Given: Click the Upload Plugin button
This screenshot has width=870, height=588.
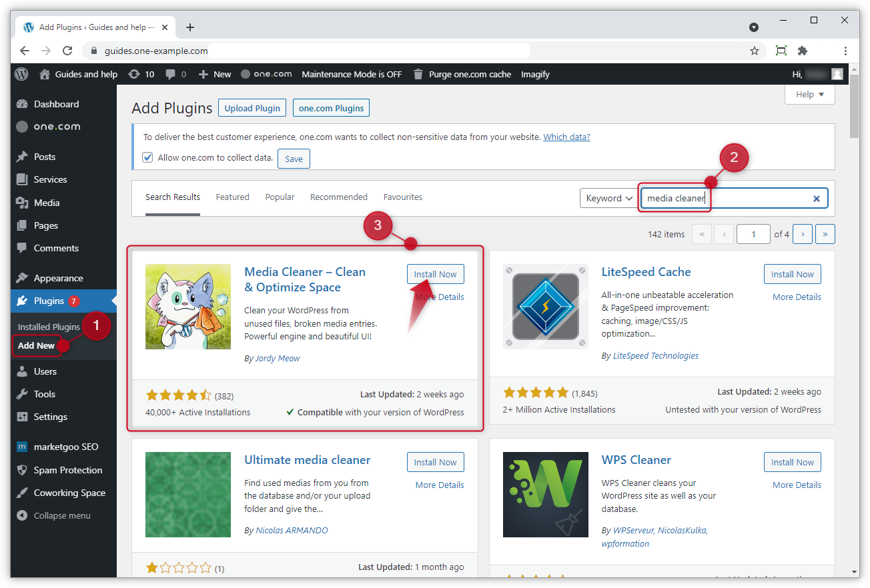Looking at the screenshot, I should (x=252, y=107).
